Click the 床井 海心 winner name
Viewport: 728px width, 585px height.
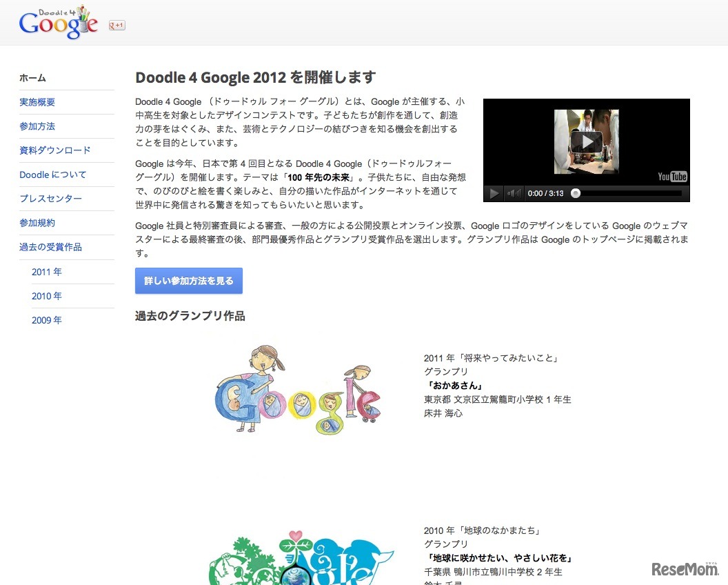(x=443, y=413)
